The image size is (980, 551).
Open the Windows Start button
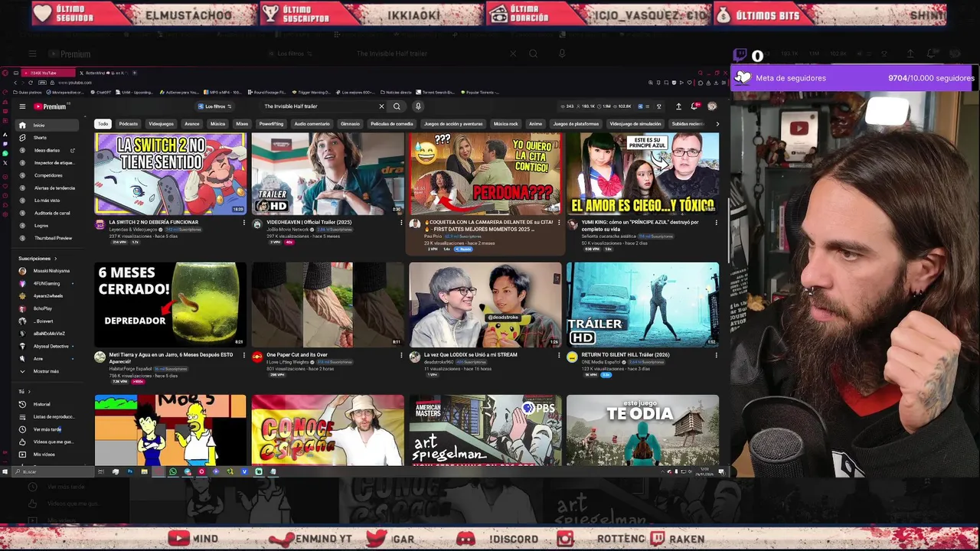tap(6, 471)
